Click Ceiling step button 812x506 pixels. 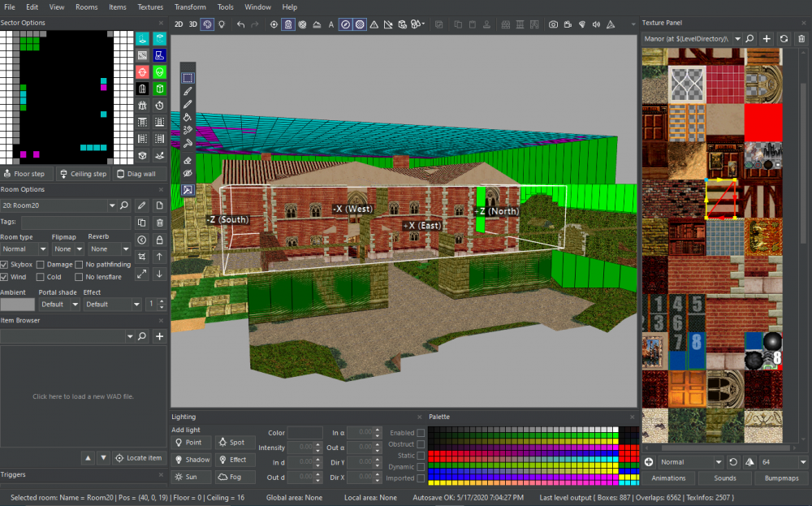click(x=84, y=174)
